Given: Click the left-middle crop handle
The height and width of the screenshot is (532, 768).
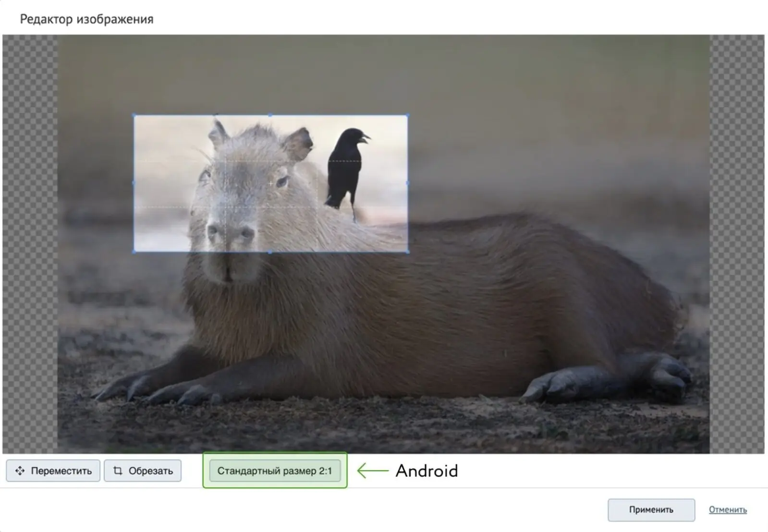Looking at the screenshot, I should click(x=134, y=183).
